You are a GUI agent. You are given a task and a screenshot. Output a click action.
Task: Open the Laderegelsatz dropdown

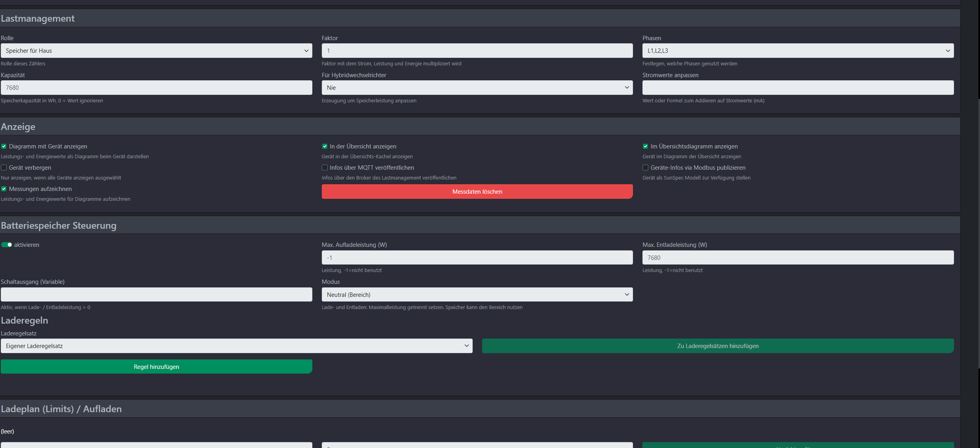236,346
